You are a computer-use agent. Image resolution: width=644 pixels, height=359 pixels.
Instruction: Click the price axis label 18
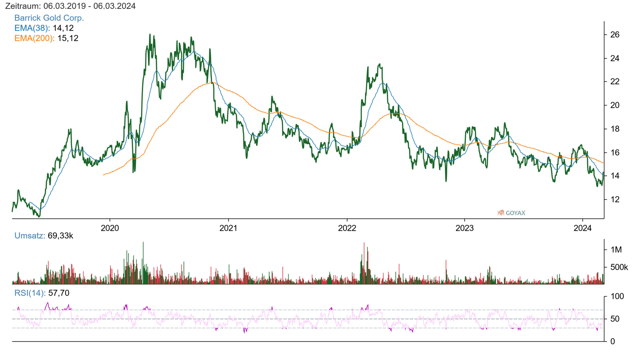pyautogui.click(x=615, y=129)
